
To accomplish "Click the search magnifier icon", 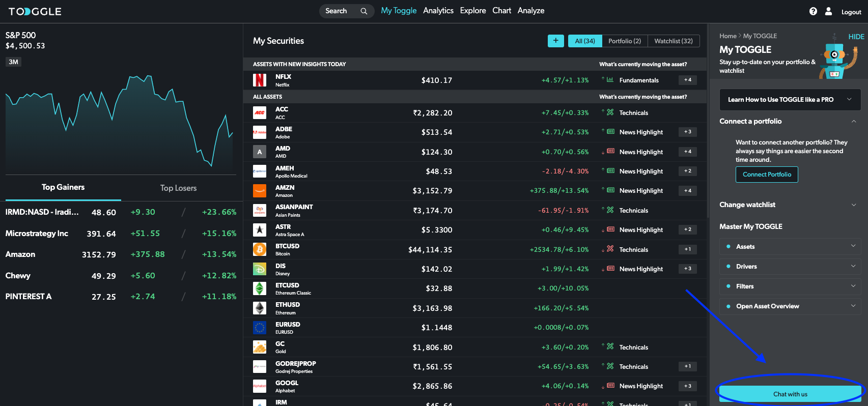I will point(363,11).
